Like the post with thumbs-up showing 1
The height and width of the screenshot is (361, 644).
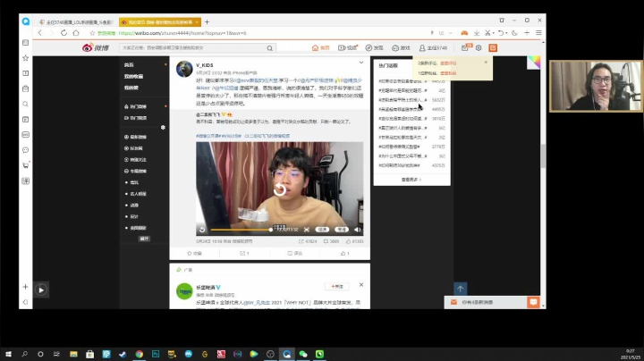click(345, 253)
